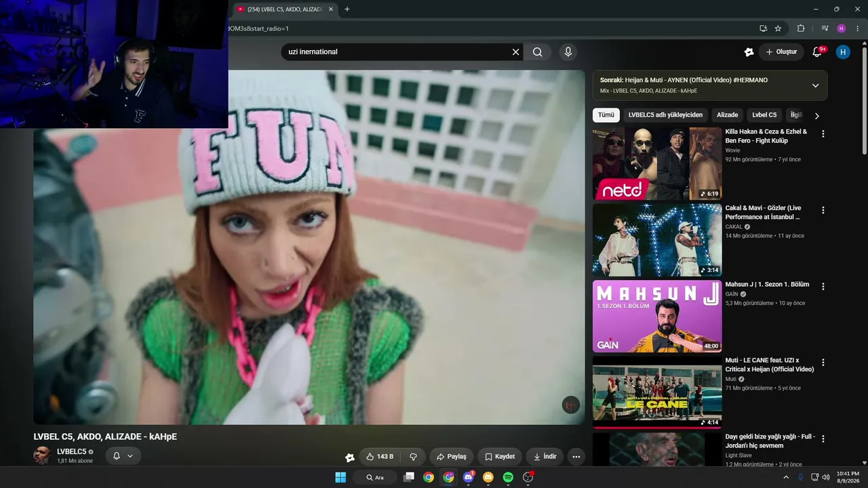This screenshot has width=868, height=488.
Task: Open Spotify from the taskbar
Action: pyautogui.click(x=508, y=477)
